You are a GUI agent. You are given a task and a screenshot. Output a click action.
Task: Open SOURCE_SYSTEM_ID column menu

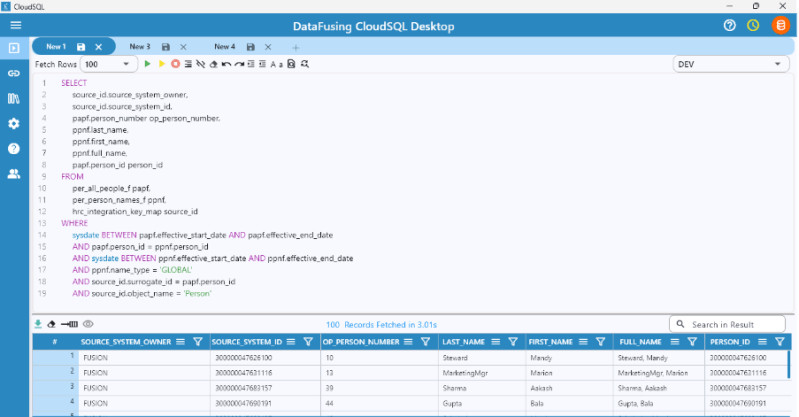(291, 342)
